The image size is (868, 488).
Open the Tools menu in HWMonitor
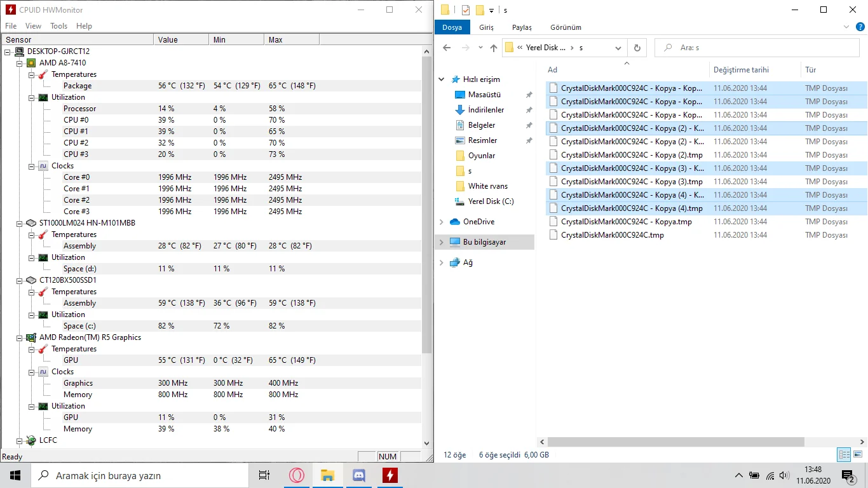point(59,26)
